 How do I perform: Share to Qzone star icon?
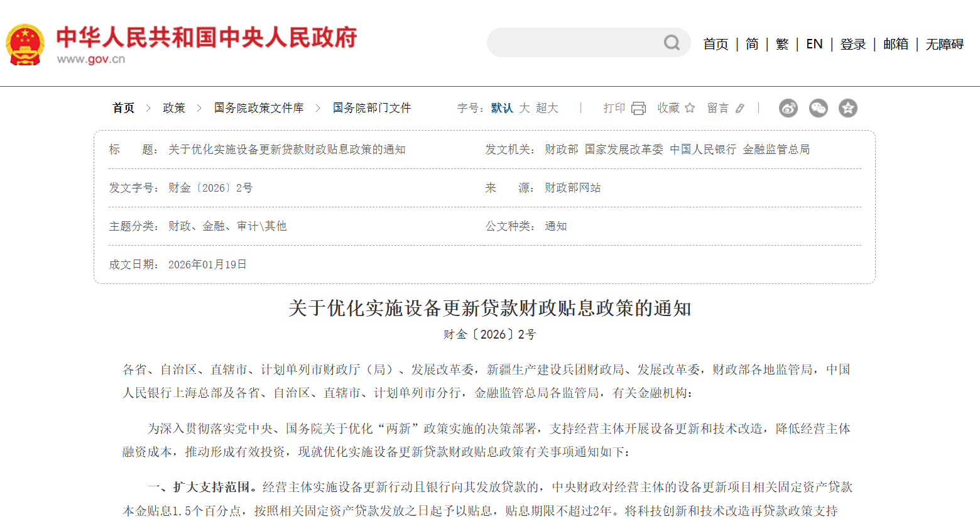click(x=848, y=108)
